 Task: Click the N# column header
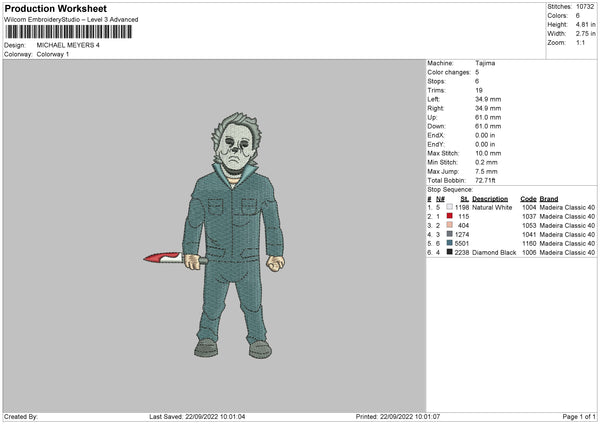[x=440, y=199]
